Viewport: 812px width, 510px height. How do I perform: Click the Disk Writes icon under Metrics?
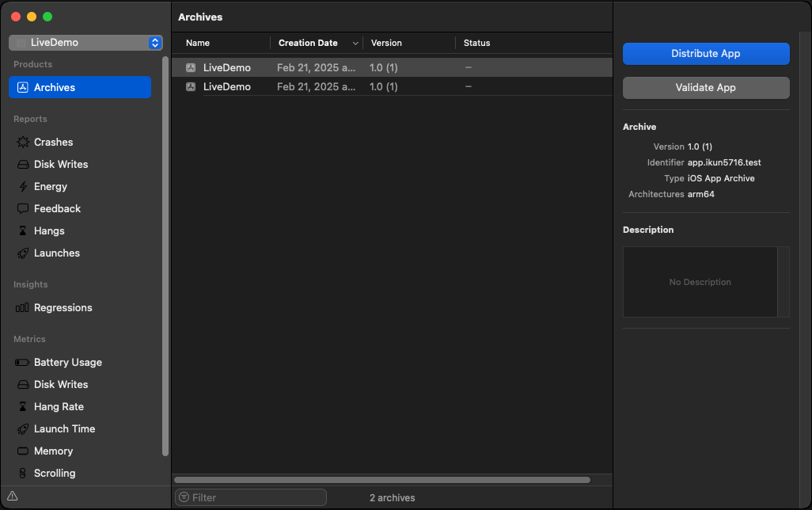(23, 385)
